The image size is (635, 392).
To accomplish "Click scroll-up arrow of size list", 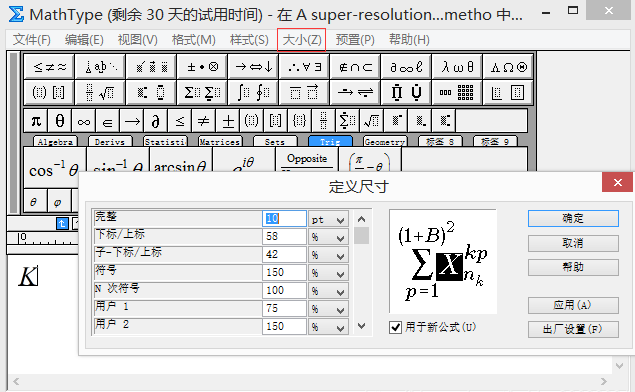I will 361,219.
